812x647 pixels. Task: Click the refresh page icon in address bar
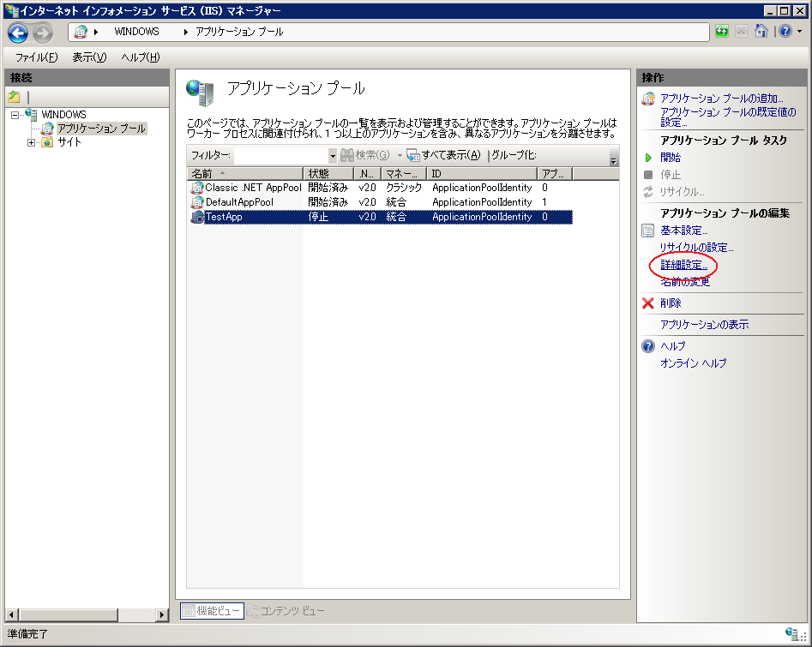721,32
